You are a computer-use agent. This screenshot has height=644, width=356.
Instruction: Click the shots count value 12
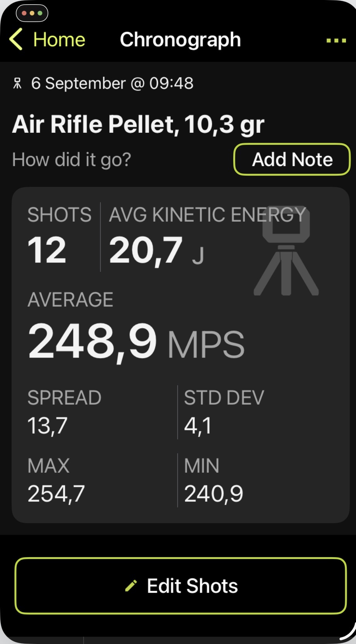pyautogui.click(x=47, y=250)
